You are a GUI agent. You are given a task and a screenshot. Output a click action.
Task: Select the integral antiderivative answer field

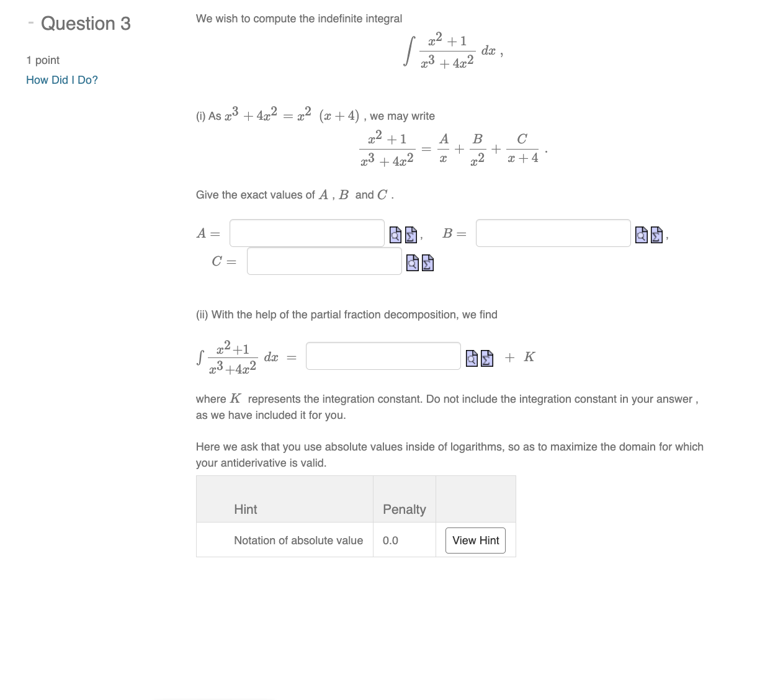pos(382,355)
